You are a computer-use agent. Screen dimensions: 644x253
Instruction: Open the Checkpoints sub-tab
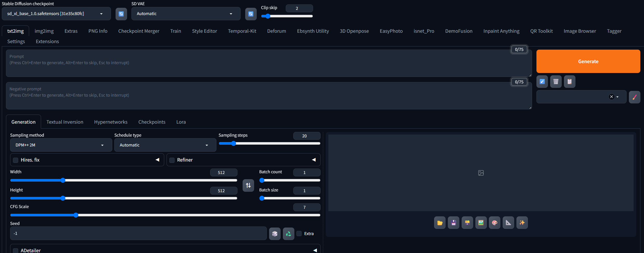tap(152, 122)
